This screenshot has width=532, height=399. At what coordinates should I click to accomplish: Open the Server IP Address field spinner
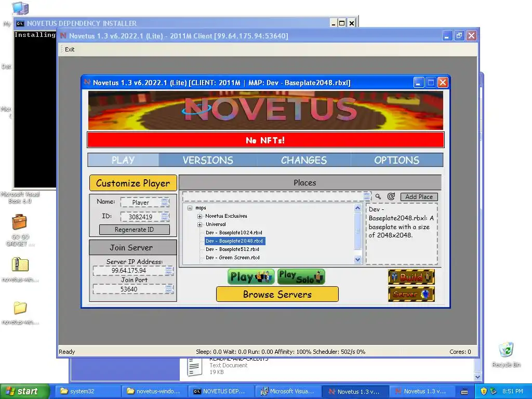(169, 271)
